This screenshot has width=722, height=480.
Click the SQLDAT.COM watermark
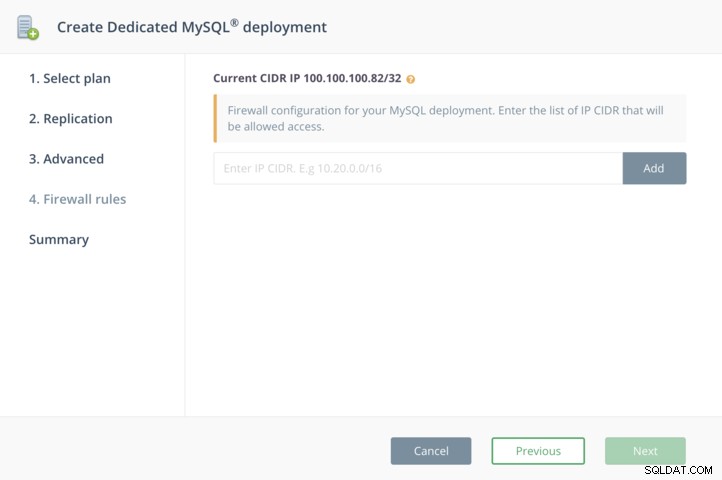click(x=678, y=470)
